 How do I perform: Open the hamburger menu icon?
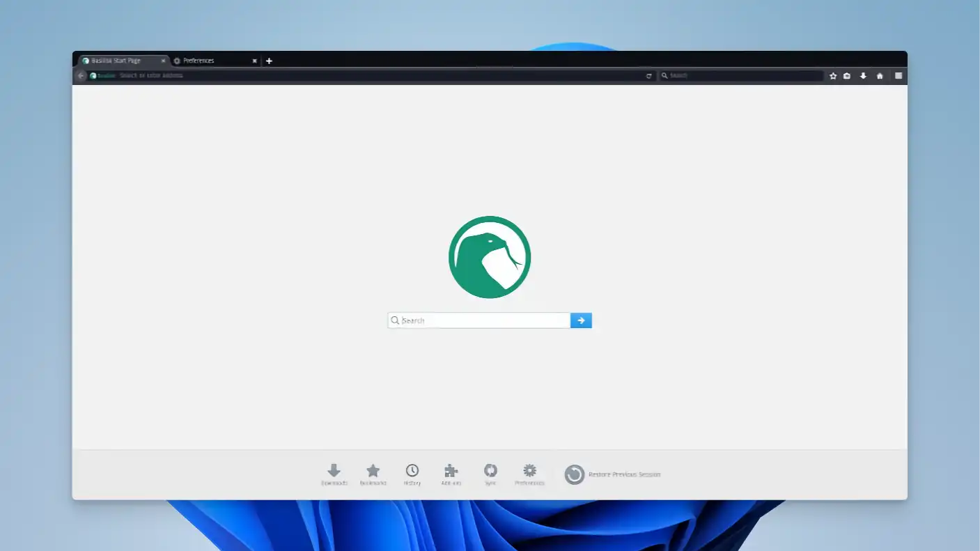point(899,75)
